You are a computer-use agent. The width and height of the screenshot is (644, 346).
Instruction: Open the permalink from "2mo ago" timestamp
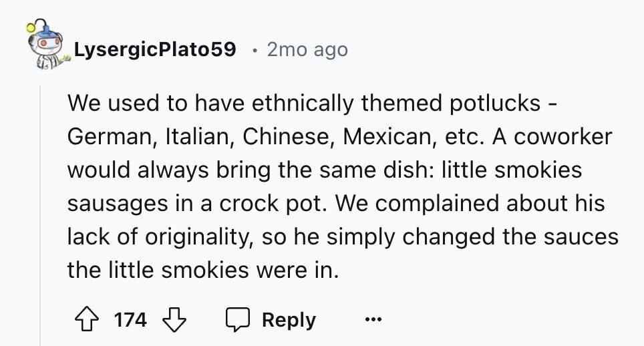tap(307, 49)
